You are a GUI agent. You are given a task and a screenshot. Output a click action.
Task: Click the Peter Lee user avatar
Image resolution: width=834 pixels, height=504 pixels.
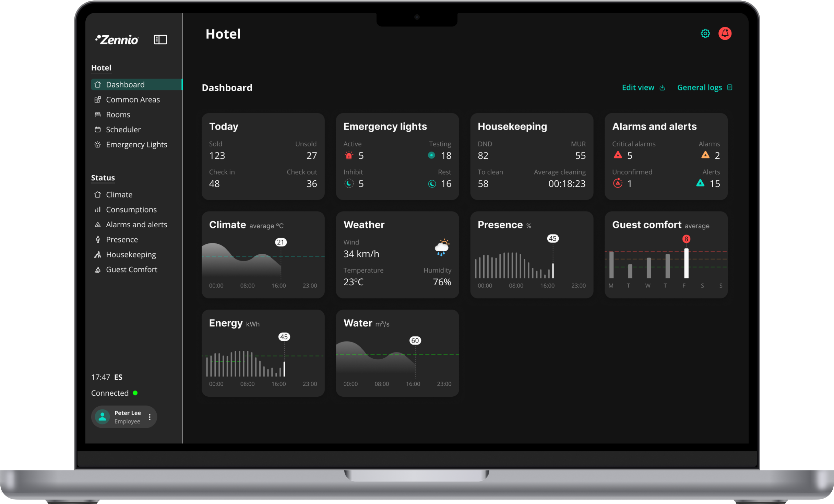[x=102, y=417]
